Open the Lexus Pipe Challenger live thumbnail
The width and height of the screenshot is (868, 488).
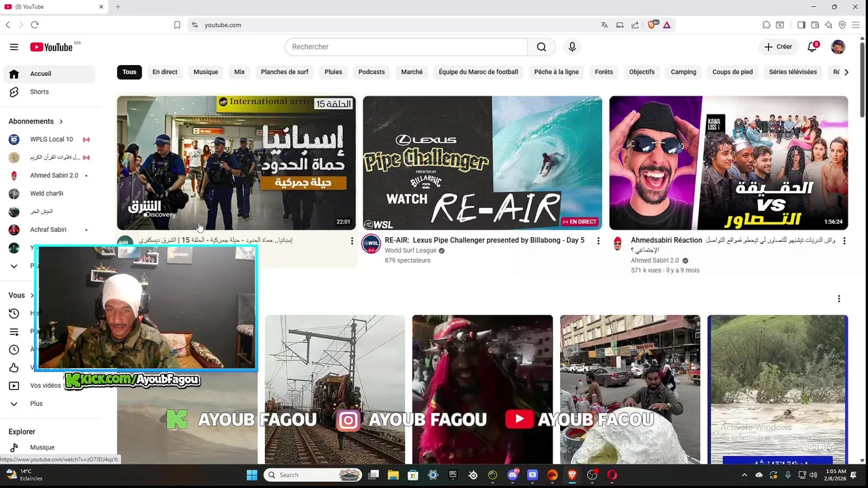pos(482,163)
